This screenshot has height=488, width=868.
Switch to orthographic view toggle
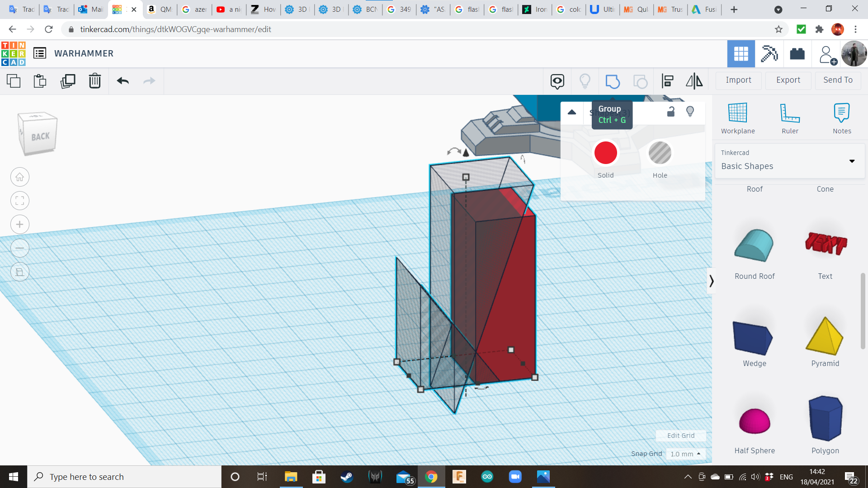[20, 272]
